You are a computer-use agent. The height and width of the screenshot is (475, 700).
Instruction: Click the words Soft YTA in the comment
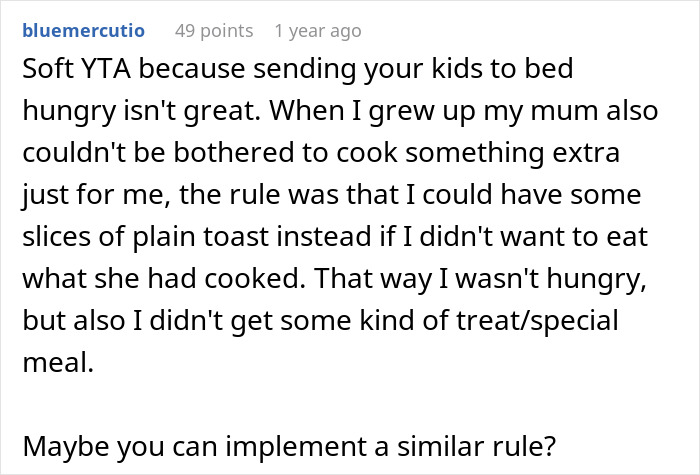coord(77,69)
